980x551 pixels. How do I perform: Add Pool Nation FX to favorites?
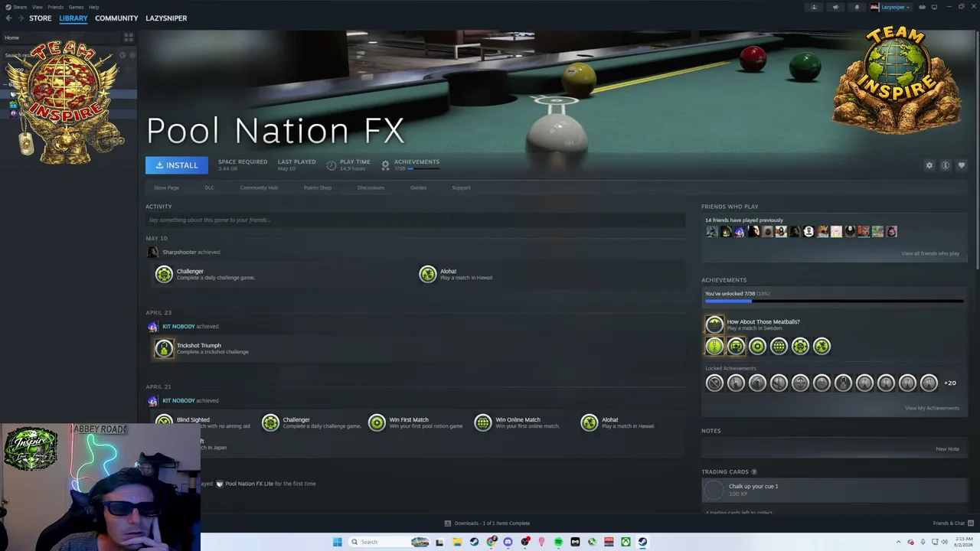coord(962,165)
